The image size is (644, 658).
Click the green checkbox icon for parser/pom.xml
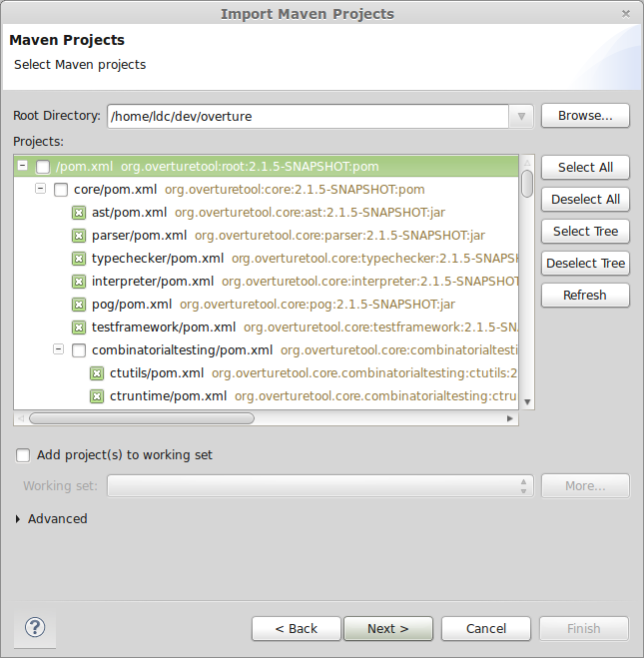coord(79,236)
